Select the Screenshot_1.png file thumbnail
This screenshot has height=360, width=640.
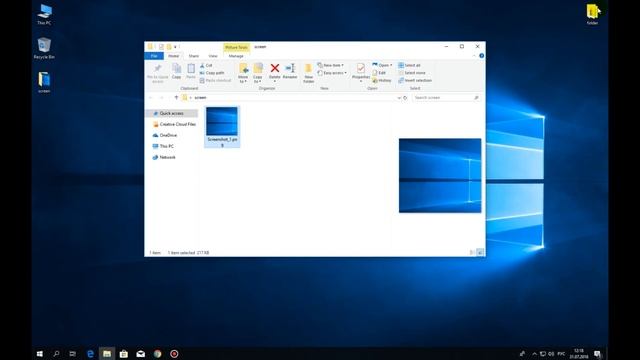(x=222, y=127)
